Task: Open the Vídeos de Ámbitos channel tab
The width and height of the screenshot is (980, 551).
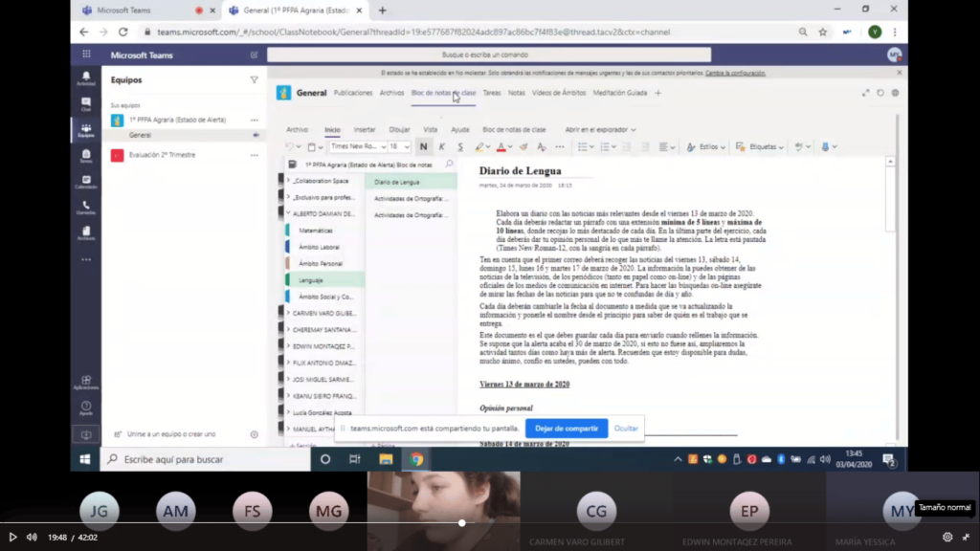Action: pos(559,93)
